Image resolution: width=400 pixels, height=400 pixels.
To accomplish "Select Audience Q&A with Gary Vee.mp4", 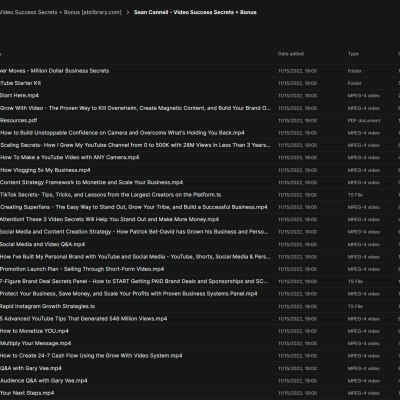I will (43, 381).
